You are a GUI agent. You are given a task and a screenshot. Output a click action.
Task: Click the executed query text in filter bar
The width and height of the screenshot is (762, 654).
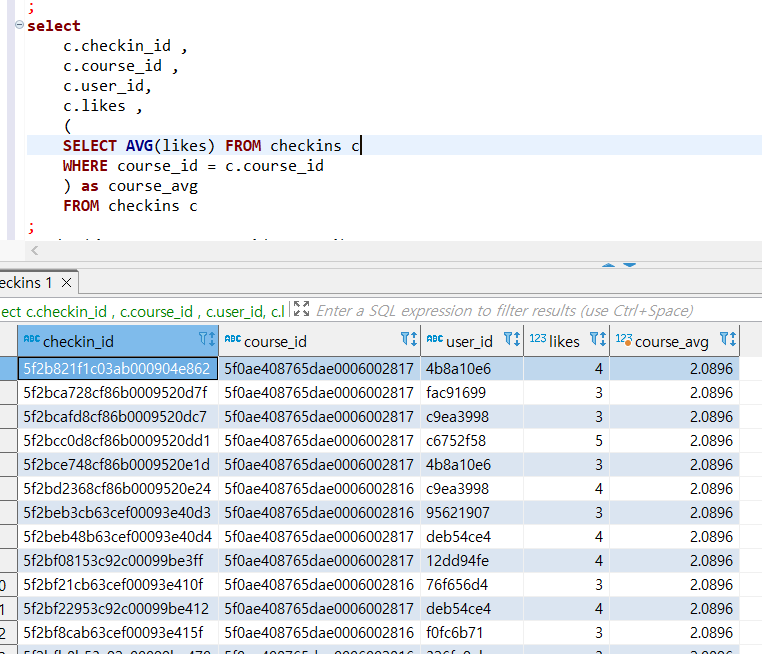[x=143, y=311]
